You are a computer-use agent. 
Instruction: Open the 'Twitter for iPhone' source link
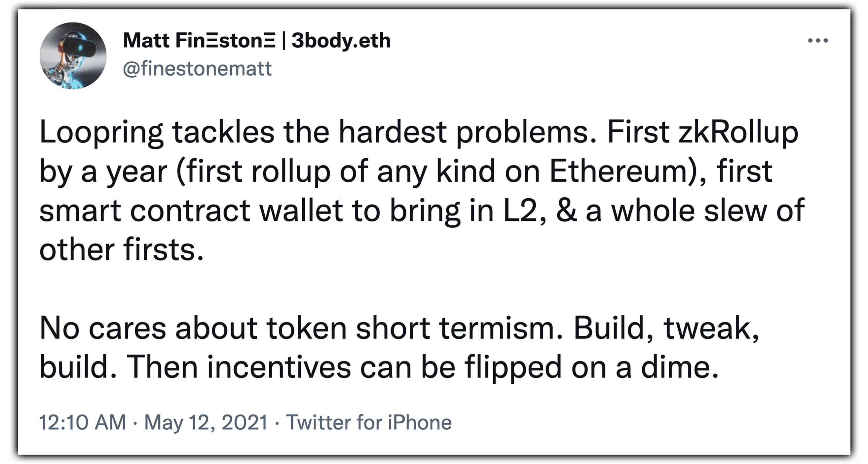click(369, 422)
